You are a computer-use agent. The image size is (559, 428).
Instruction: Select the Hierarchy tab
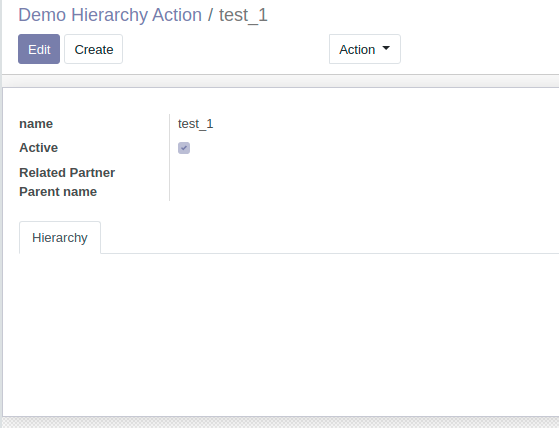pyautogui.click(x=60, y=238)
